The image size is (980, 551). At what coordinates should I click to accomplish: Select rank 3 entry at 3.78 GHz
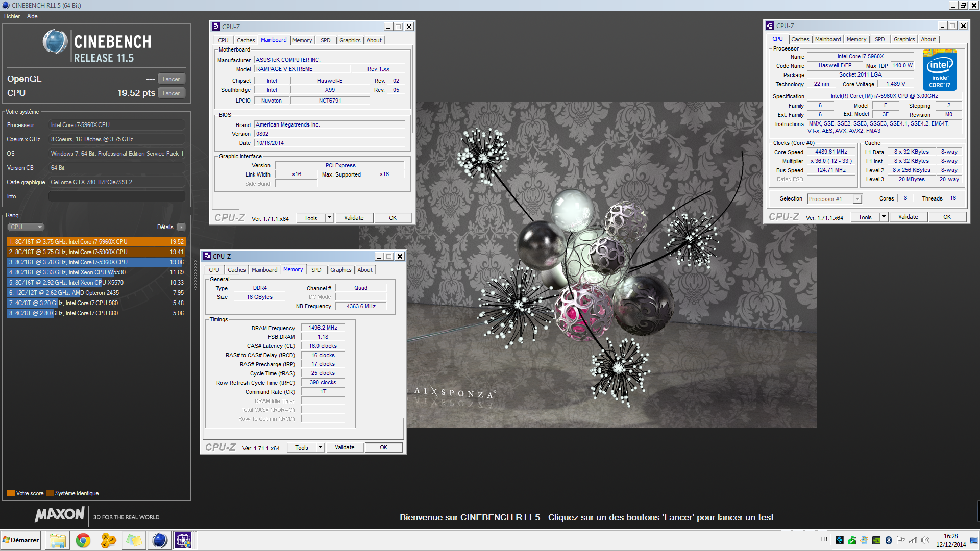click(x=96, y=262)
